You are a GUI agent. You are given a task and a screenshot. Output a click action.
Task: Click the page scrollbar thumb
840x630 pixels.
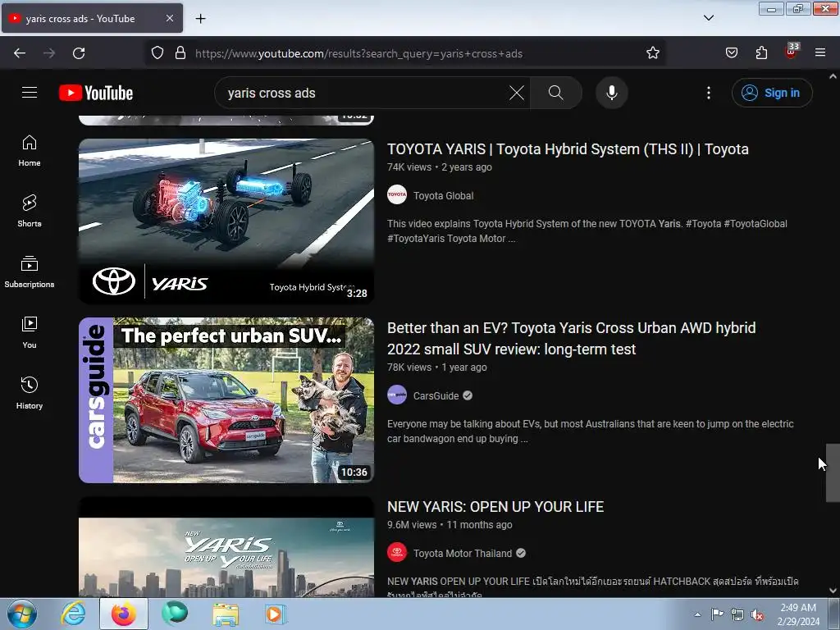833,472
